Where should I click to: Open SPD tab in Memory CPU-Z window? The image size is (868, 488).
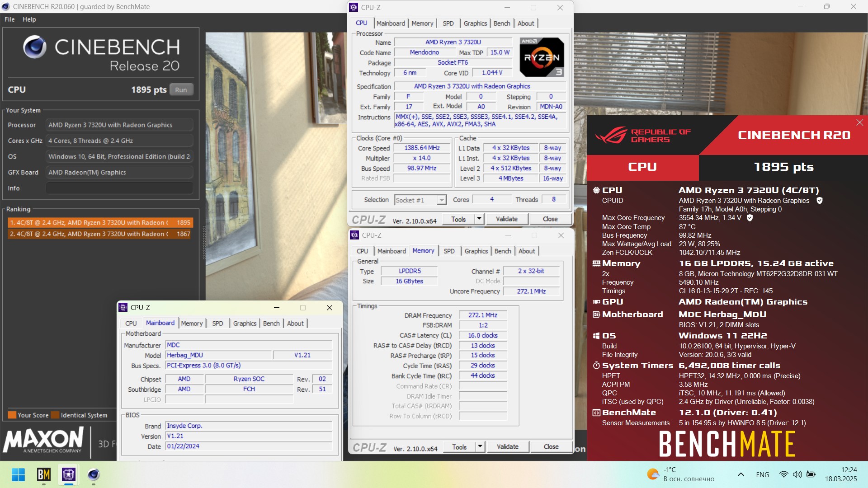point(449,251)
